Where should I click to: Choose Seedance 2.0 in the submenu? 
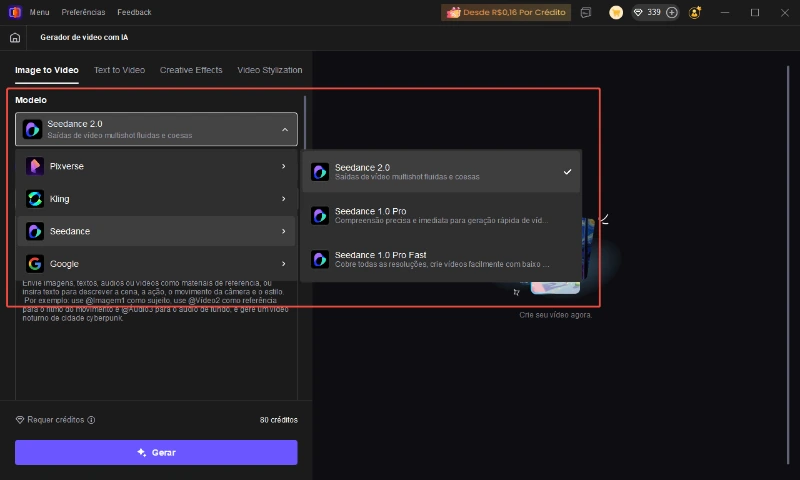click(x=441, y=172)
